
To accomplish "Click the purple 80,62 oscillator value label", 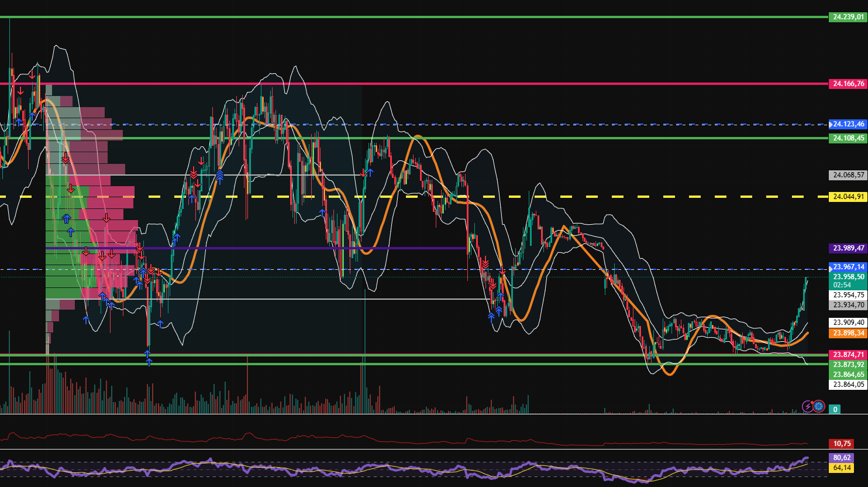I will point(842,458).
